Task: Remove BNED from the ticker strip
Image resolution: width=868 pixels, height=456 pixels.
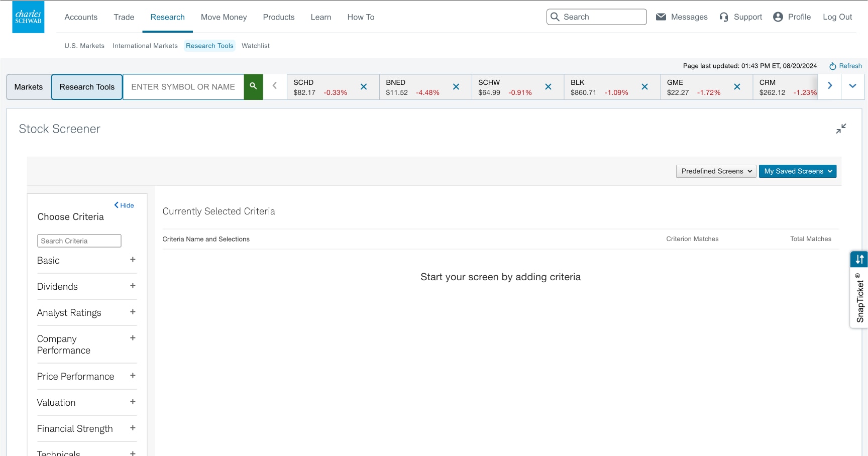Action: pyautogui.click(x=456, y=87)
